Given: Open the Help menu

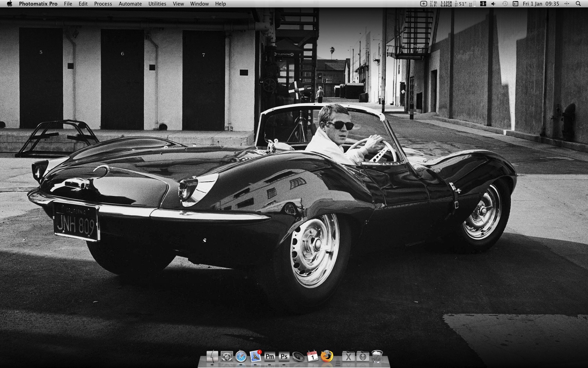Looking at the screenshot, I should pos(220,4).
